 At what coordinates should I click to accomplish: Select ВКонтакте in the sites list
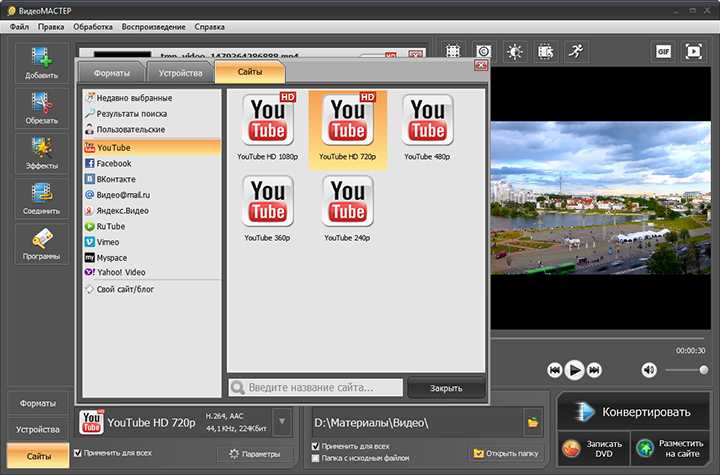pos(152,179)
